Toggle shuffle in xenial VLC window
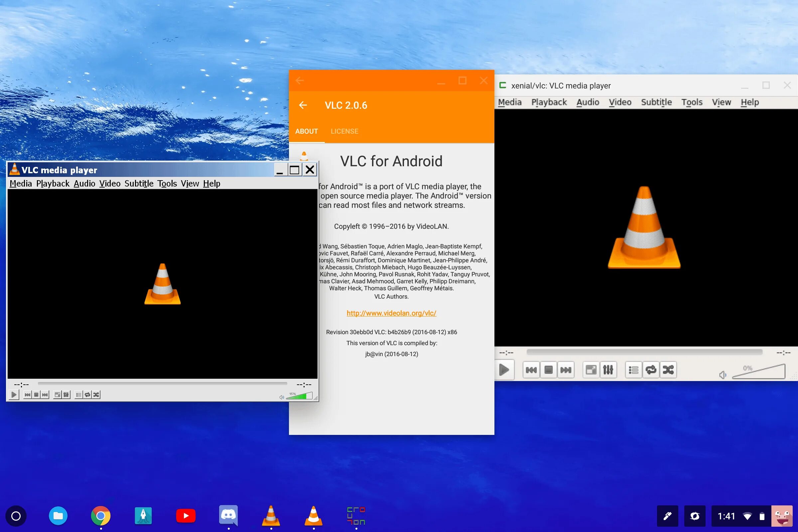The image size is (798, 532). click(x=668, y=369)
